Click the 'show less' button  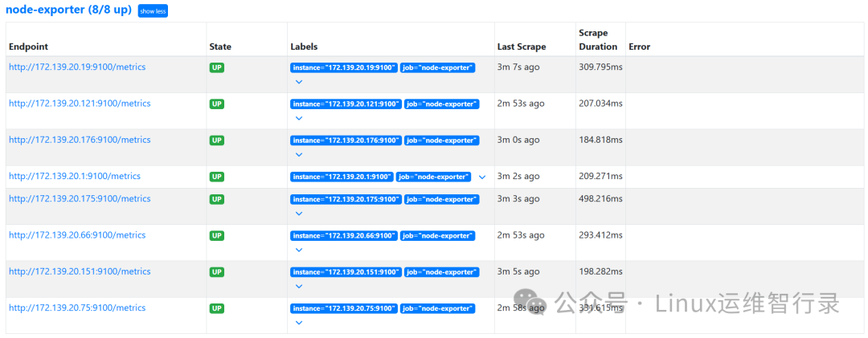153,11
